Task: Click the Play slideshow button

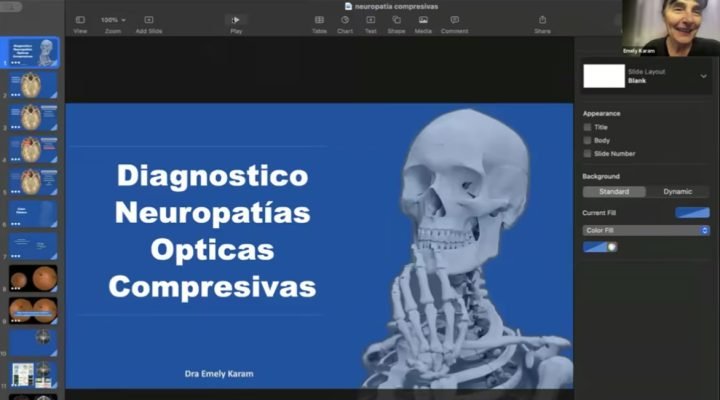Action: (x=236, y=19)
